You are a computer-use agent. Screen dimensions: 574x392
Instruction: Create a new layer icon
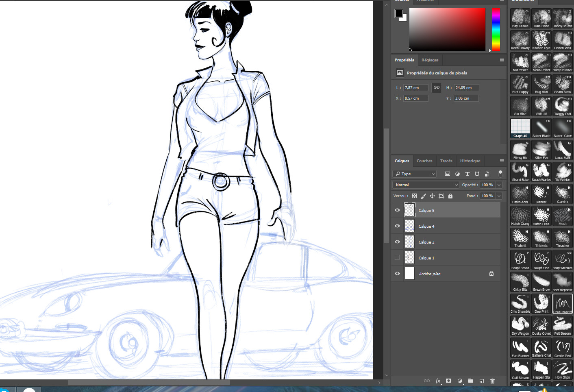coord(482,381)
